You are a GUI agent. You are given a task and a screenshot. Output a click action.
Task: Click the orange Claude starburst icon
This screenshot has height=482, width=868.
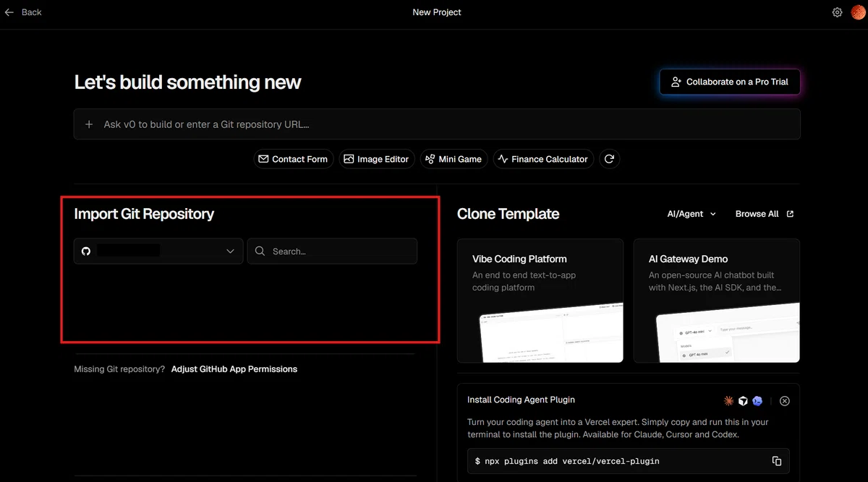729,400
